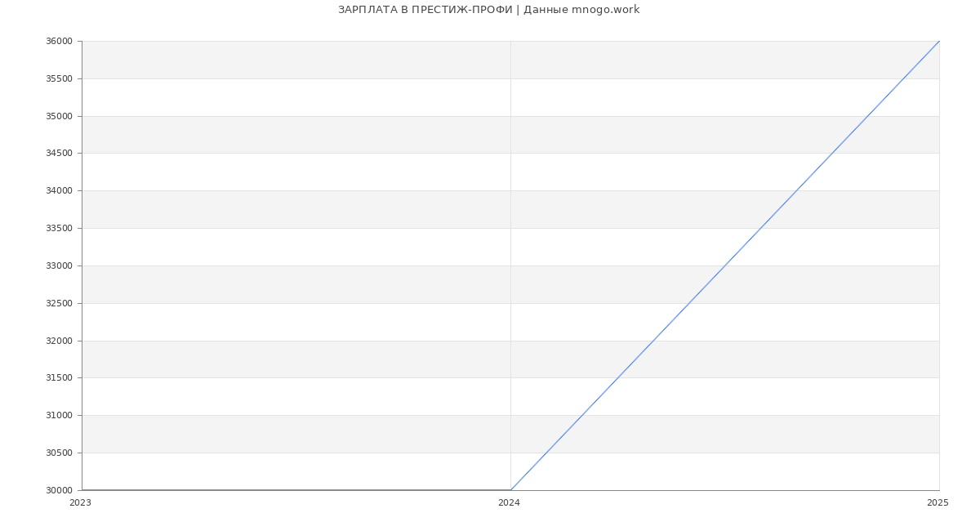This screenshot has width=980, height=531.
Task: Click the 34500 y-axis label
Action: pos(59,154)
